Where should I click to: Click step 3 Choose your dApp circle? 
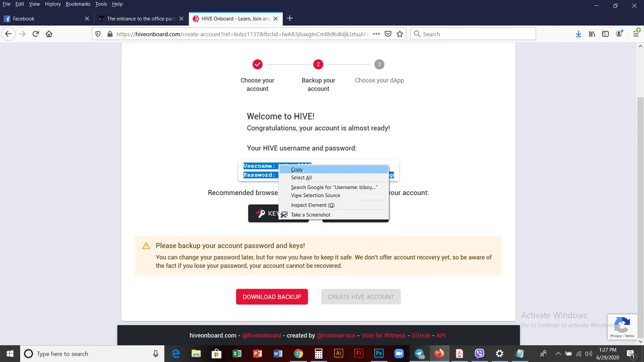(x=379, y=64)
